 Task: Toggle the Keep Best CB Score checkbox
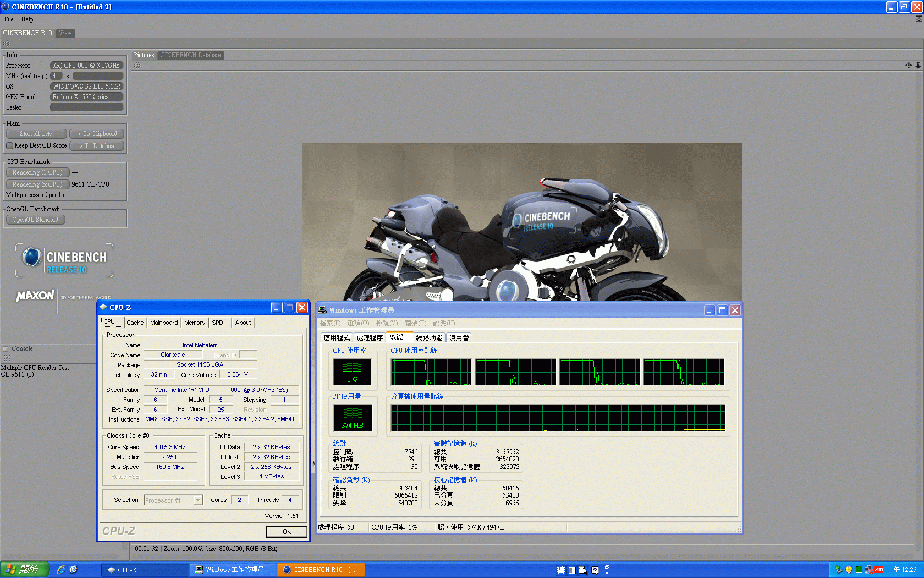(x=9, y=146)
